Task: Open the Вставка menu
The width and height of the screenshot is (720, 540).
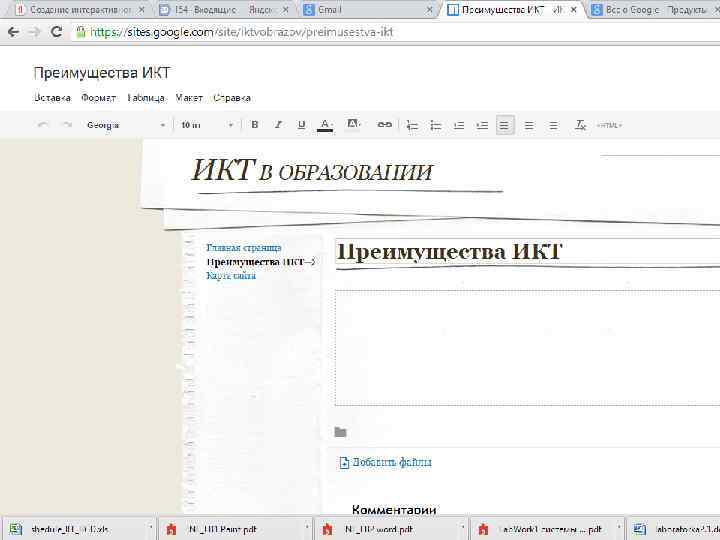Action: [x=52, y=98]
